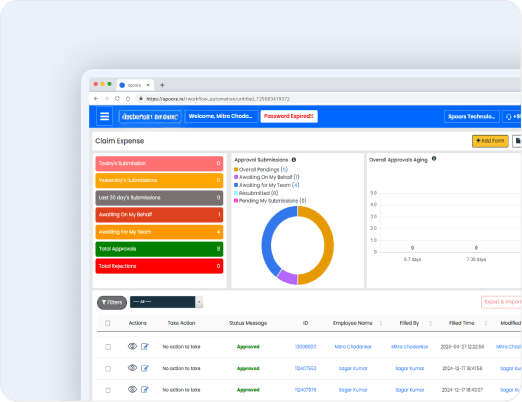This screenshot has height=402, width=522.
Task: View record 112407579 with the eye icon
Action: [132, 389]
